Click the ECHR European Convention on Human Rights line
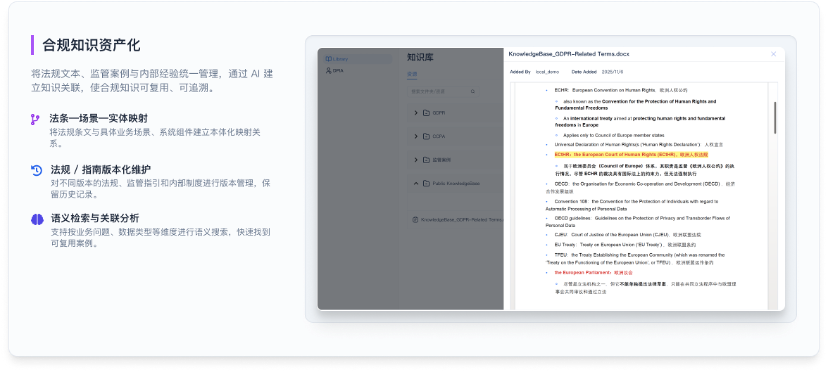Image resolution: width=828 pixels, height=372 pixels. 621,90
